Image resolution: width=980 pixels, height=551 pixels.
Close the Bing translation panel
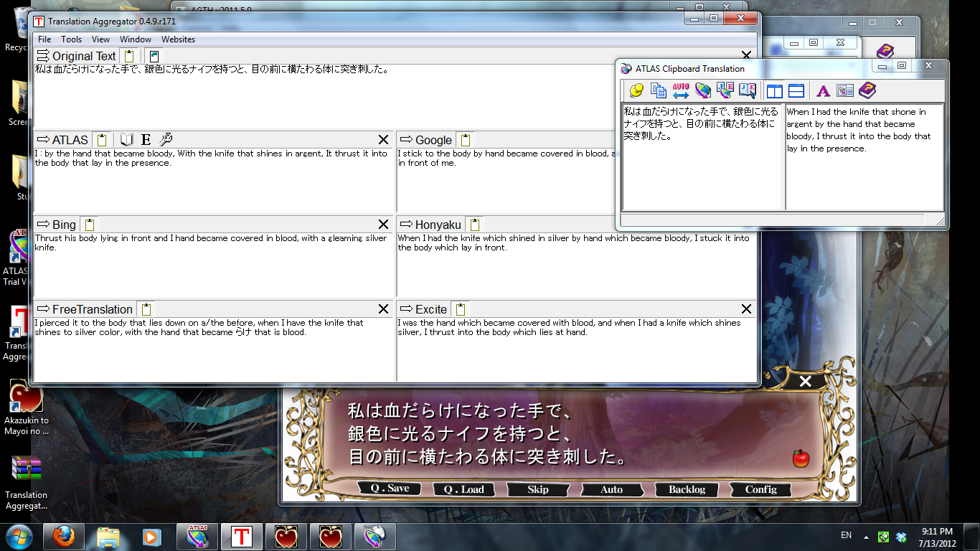click(383, 225)
